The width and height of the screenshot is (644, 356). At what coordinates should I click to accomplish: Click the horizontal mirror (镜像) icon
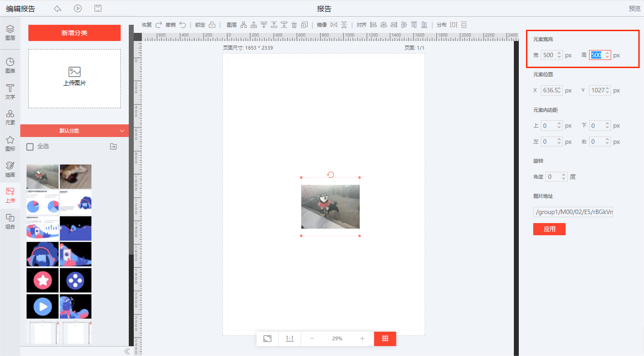tap(334, 25)
